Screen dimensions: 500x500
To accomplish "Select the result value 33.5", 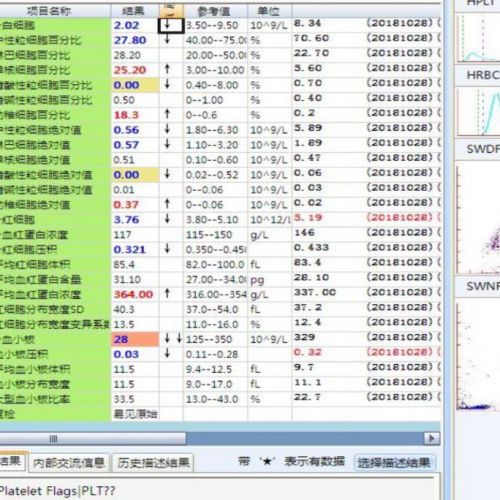I will click(x=124, y=399).
